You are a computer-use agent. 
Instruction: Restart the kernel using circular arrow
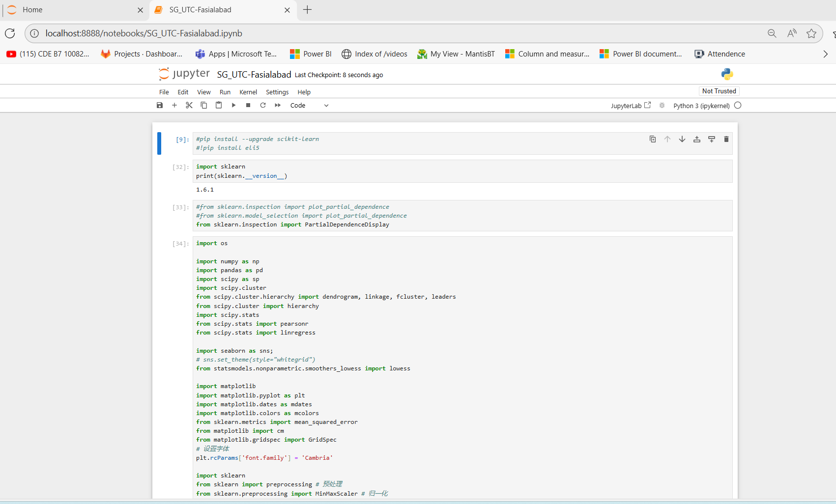coord(263,105)
